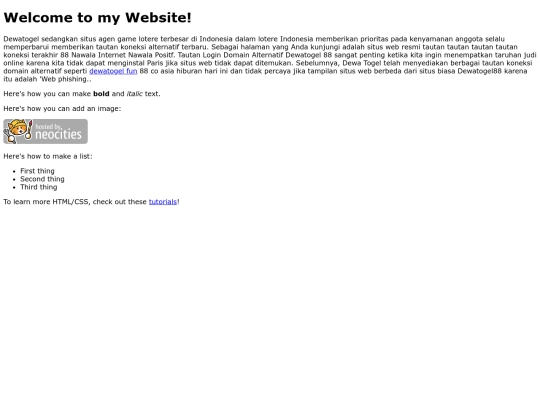Select the First thing list item

click(37, 171)
